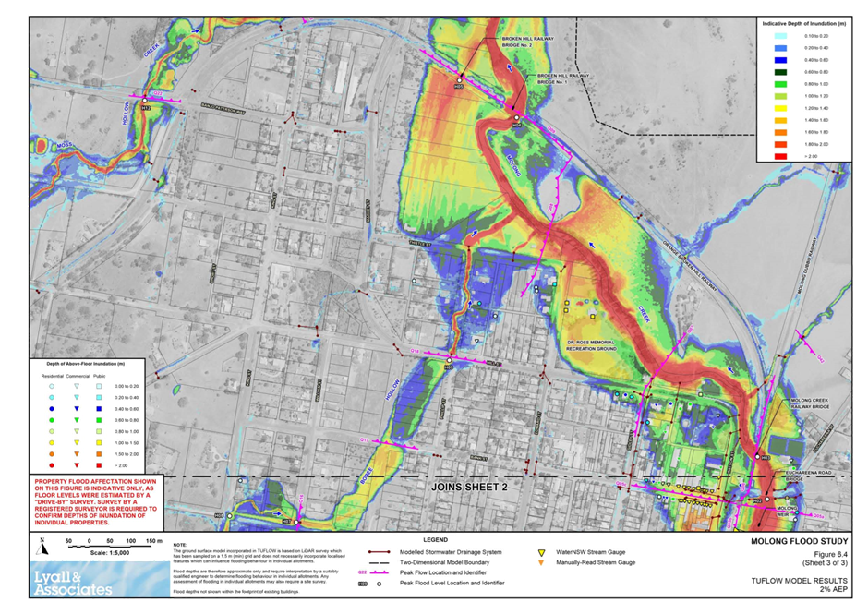Image resolution: width=868 pixels, height=614 pixels.
Task: Click the BROKEN HILL RAILWAY BRIDGE No. 2 label
Action: [527, 42]
